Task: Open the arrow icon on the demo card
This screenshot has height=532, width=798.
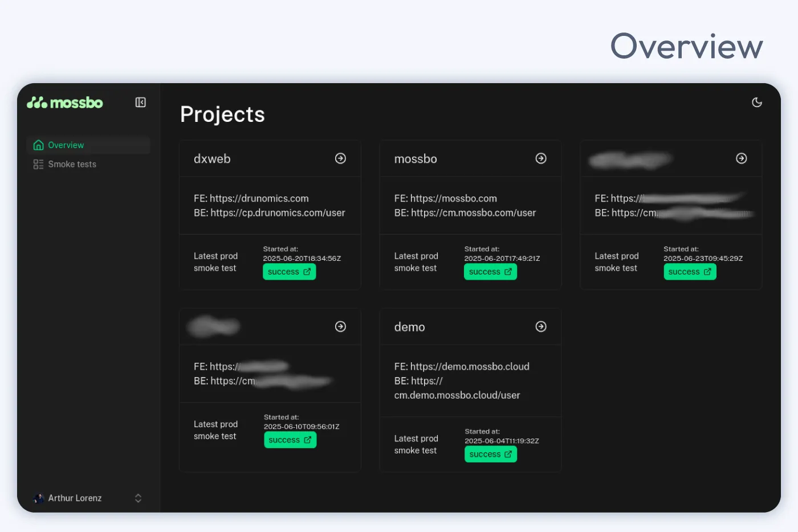Action: click(x=541, y=326)
